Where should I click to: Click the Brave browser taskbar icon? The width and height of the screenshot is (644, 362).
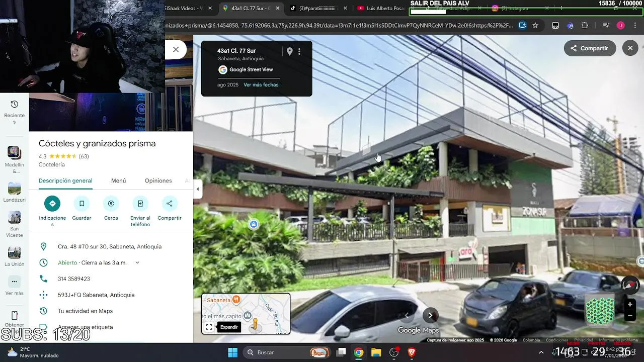point(412,352)
